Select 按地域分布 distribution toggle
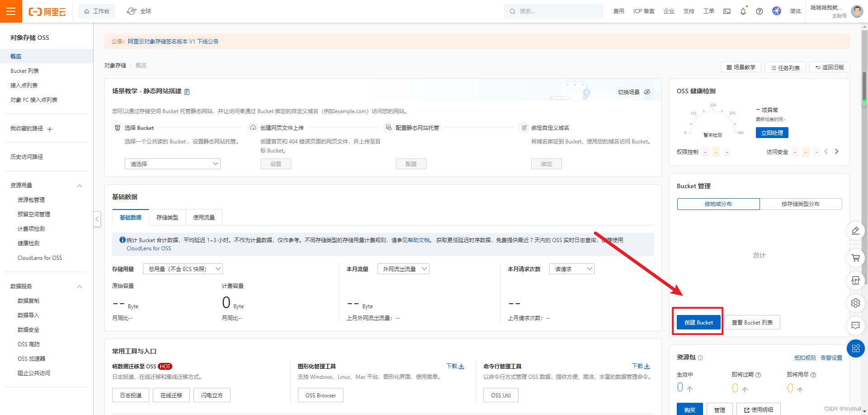 [718, 204]
